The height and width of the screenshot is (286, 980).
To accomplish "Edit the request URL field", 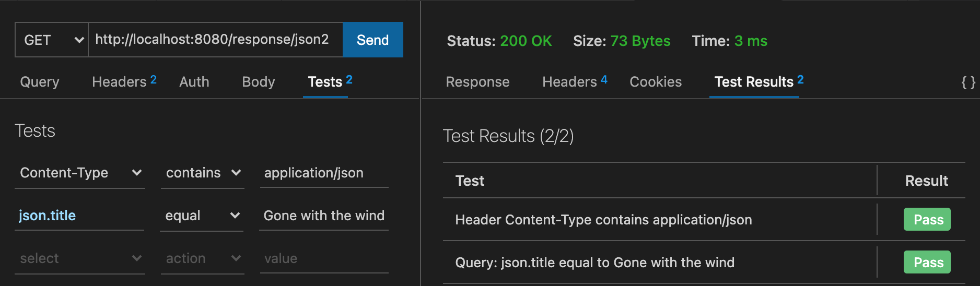I will point(215,40).
